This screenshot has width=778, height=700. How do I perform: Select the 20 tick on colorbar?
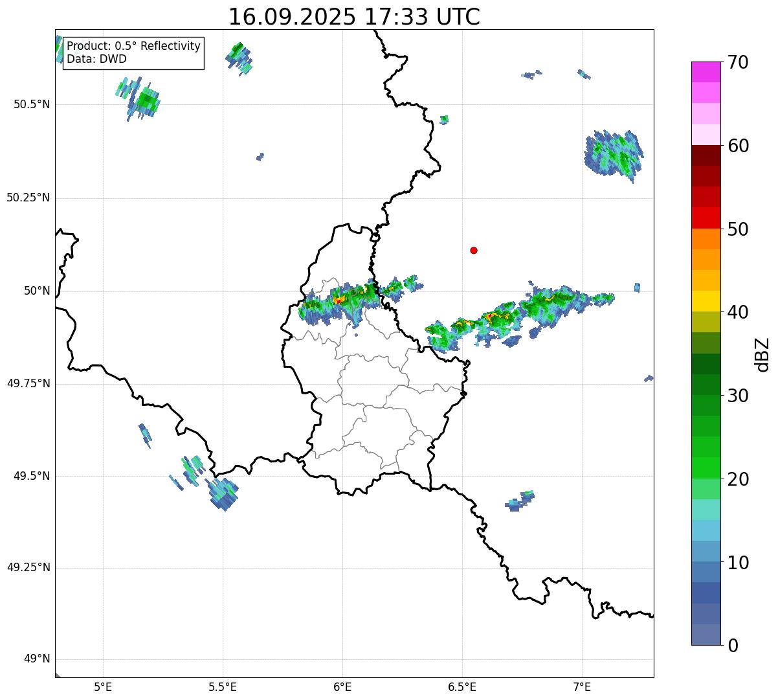(x=738, y=479)
